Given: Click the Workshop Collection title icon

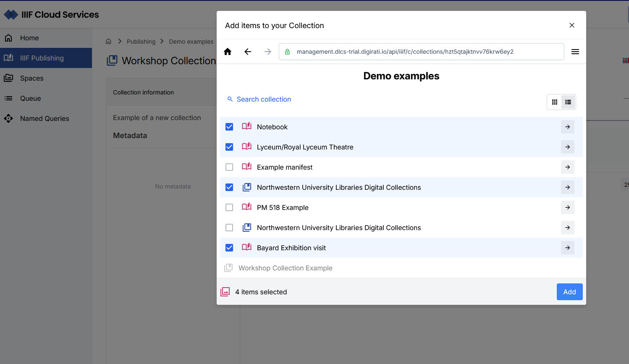Looking at the screenshot, I should tap(112, 60).
